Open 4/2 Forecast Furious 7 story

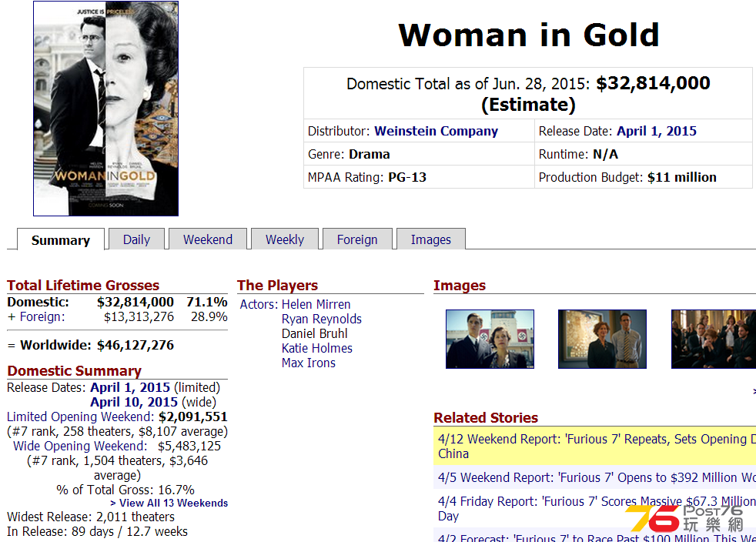[x=597, y=537]
